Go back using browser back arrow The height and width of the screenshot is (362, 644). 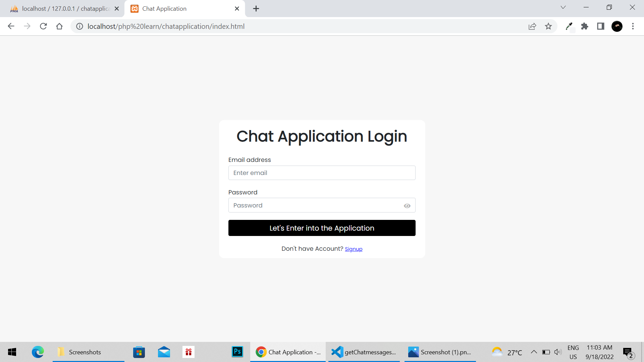tap(11, 26)
